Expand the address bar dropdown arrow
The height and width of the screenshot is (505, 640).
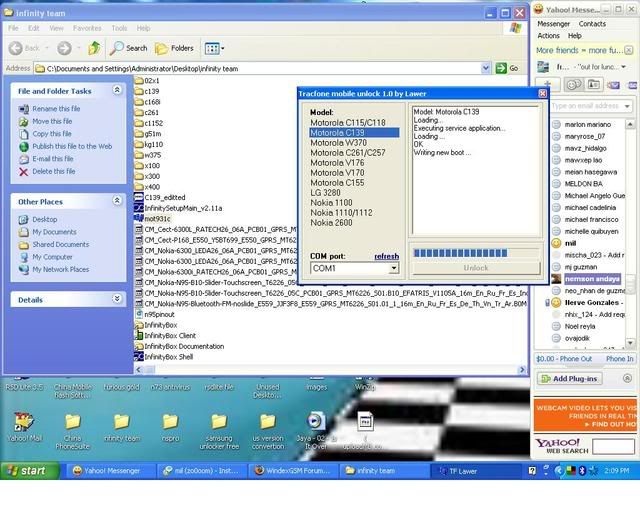pos(485,68)
